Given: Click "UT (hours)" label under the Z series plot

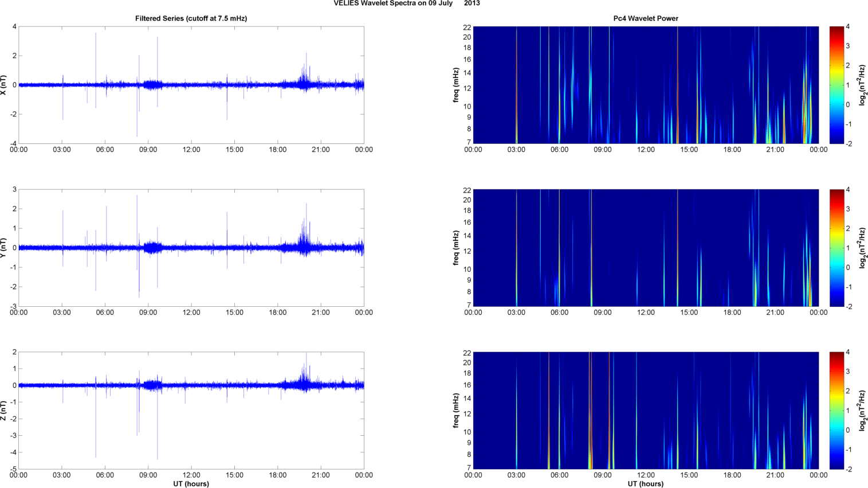Looking at the screenshot, I should pos(191,484).
